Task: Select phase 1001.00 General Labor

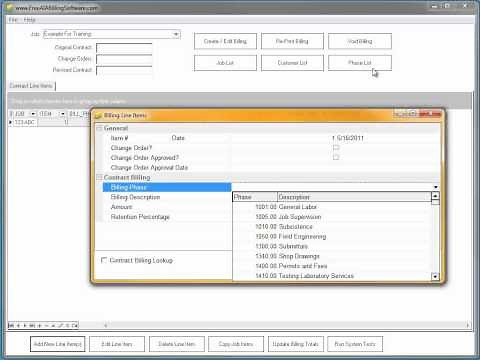Action: pos(332,207)
